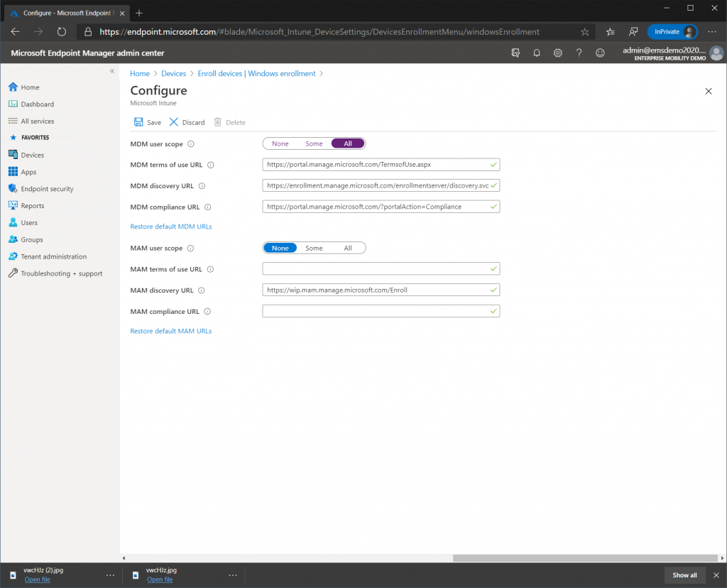Show info for MAM discovery URL
The height and width of the screenshot is (588, 727).
[201, 290]
